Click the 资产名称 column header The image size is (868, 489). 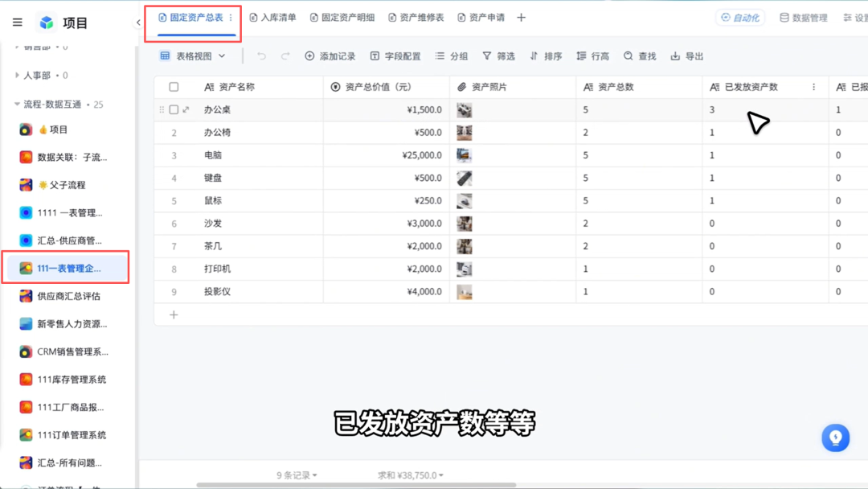[260, 87]
